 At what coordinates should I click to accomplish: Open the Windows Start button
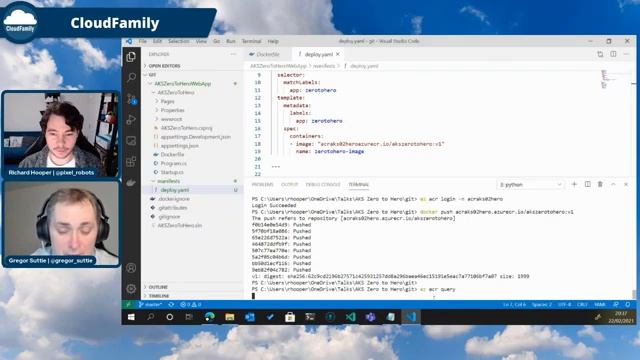coord(131,317)
